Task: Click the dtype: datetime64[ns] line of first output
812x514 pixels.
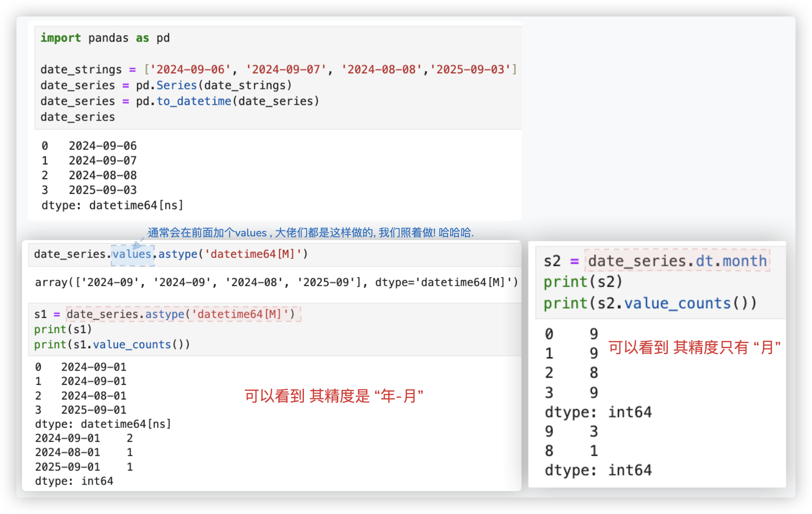Action: (112, 205)
